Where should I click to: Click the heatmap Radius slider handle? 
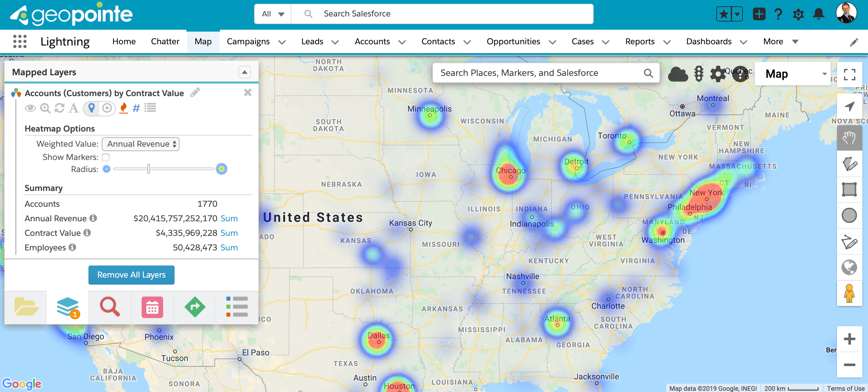point(149,168)
